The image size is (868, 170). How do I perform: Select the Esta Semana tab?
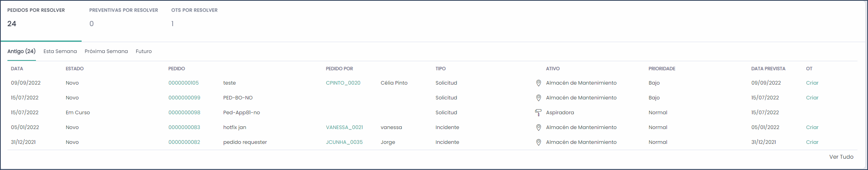[60, 51]
